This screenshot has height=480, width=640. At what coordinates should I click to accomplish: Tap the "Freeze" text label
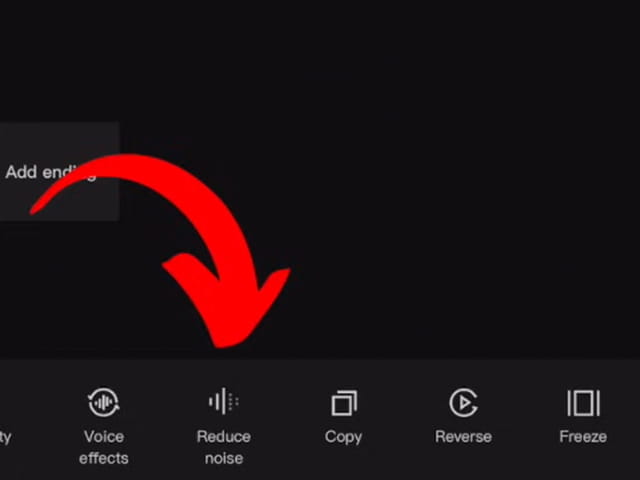pyautogui.click(x=583, y=437)
